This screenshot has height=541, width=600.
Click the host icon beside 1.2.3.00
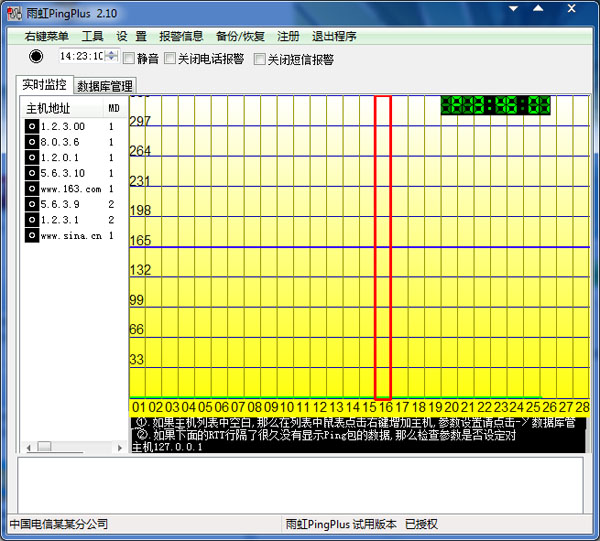(32, 127)
